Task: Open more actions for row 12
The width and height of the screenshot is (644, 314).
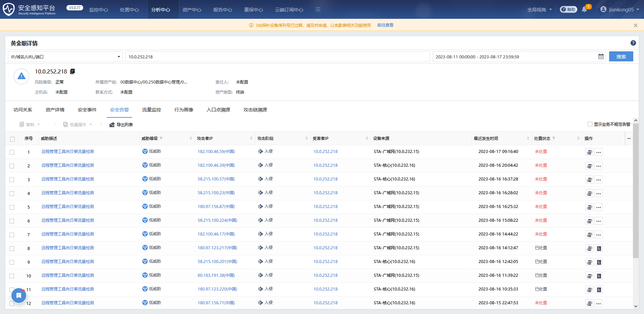Action: coord(599,303)
